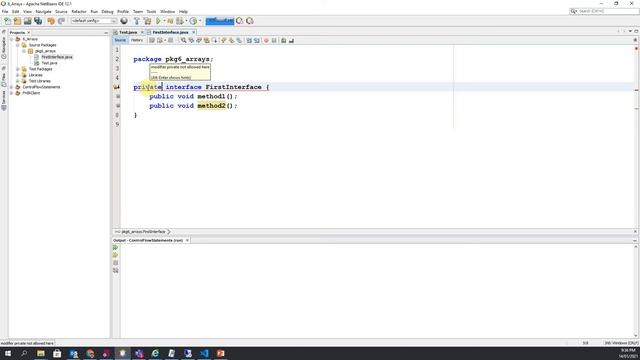640x360 pixels.
Task: Click the New Project toolbar icon
Action: (18, 21)
